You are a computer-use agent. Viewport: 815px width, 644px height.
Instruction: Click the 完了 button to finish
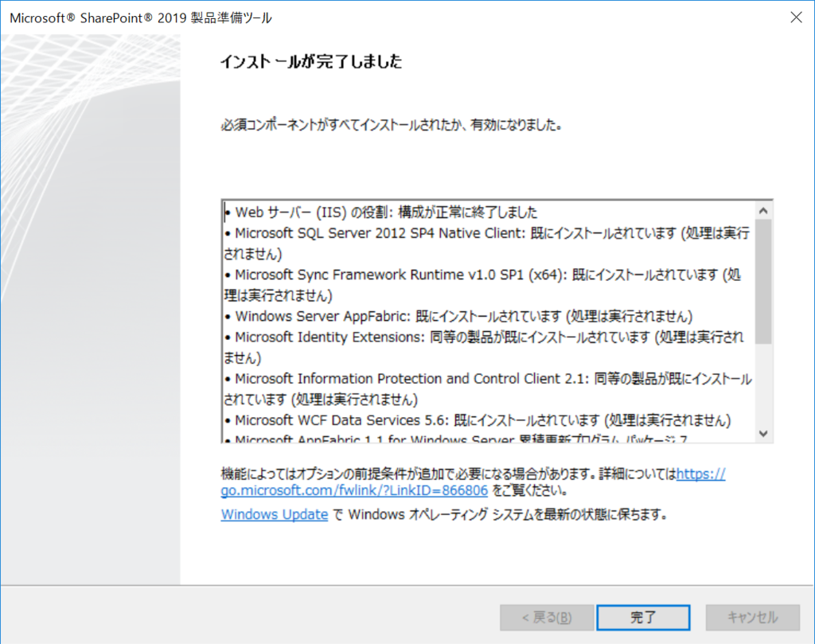click(643, 618)
